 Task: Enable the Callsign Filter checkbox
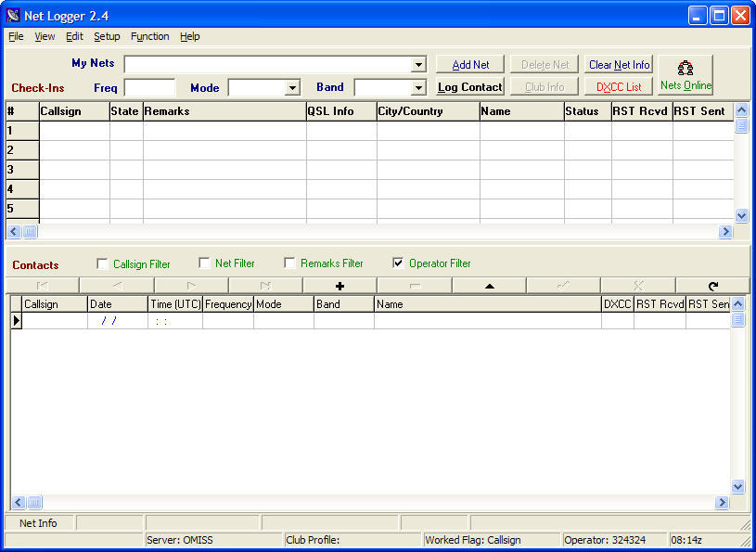click(102, 263)
